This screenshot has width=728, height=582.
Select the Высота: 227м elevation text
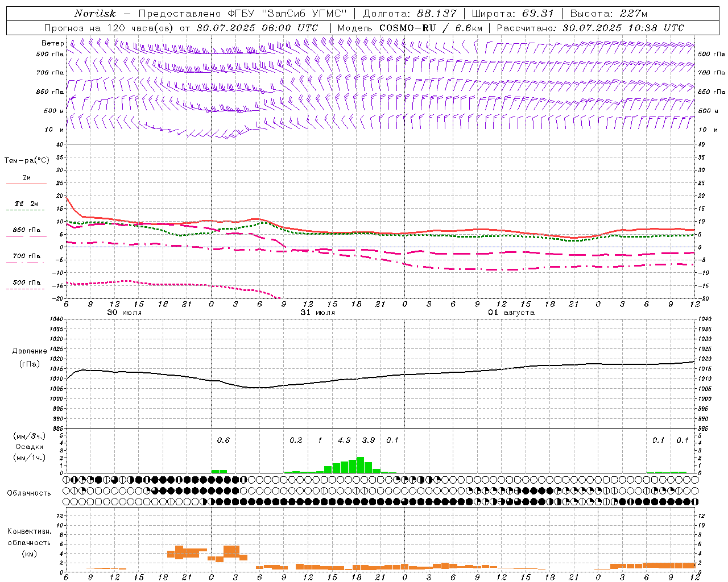point(609,14)
